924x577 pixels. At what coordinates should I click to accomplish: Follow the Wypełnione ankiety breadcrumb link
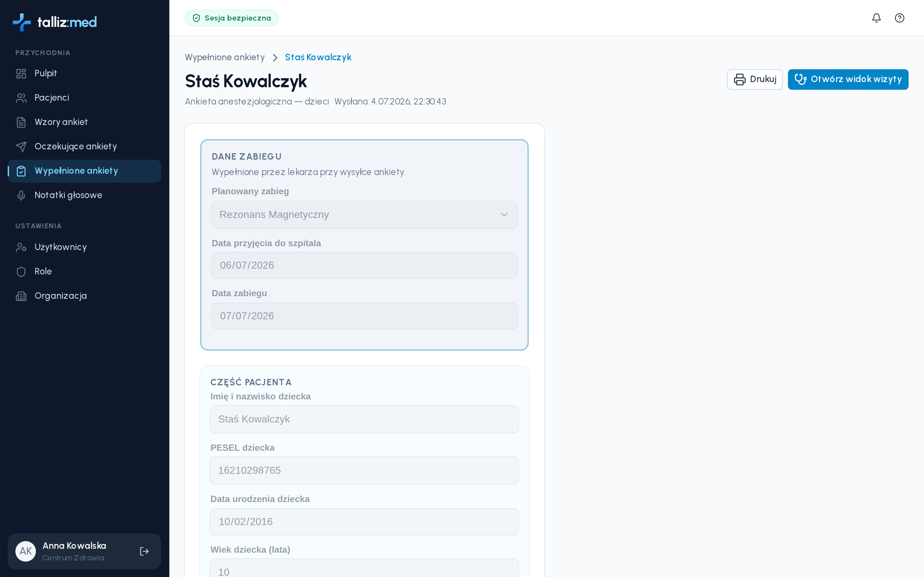point(225,57)
